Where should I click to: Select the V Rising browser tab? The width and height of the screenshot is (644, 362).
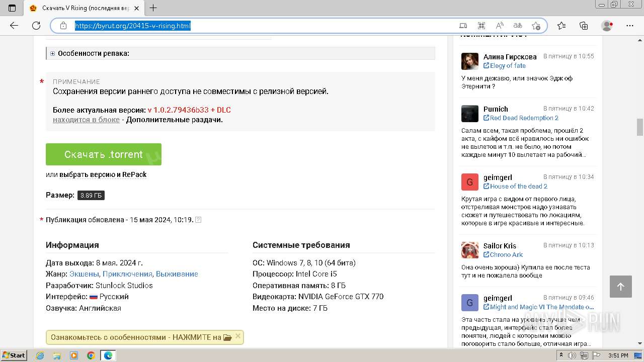coord(84,8)
